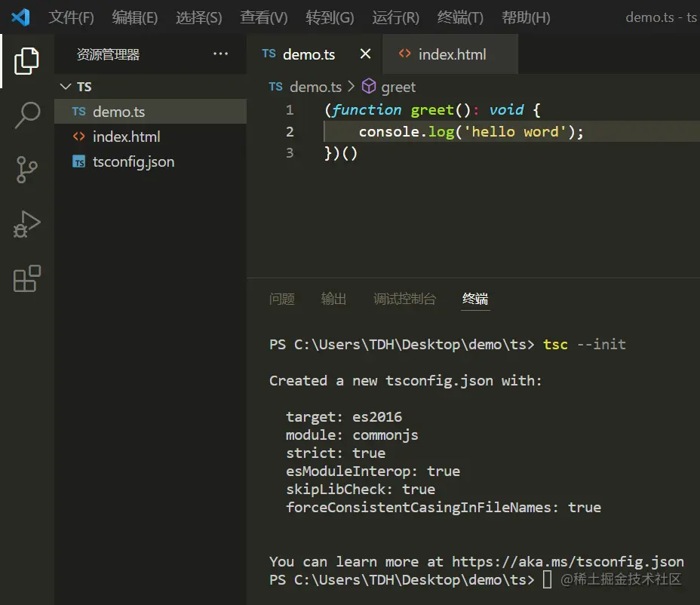The width and height of the screenshot is (700, 605).
Task: Click the 'hello word' string in line 2
Action: 515,132
